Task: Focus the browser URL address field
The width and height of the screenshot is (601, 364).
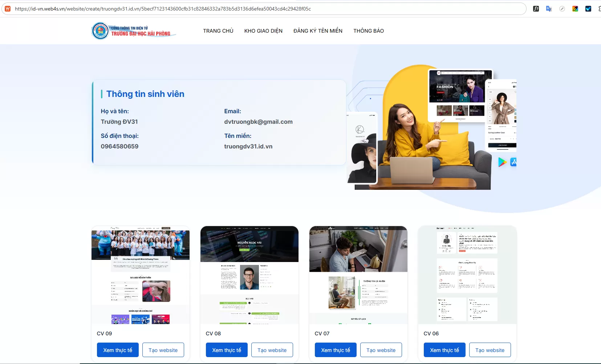Action: pyautogui.click(x=254, y=9)
